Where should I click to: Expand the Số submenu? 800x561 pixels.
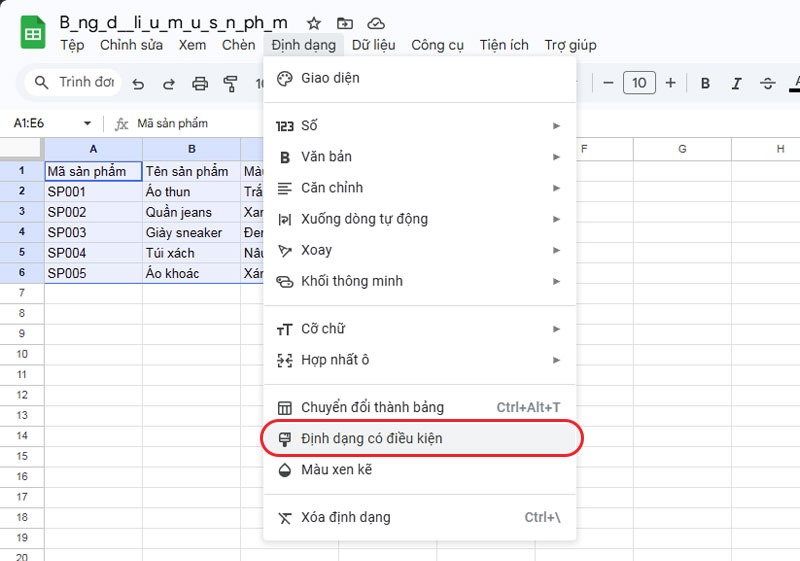[x=419, y=125]
